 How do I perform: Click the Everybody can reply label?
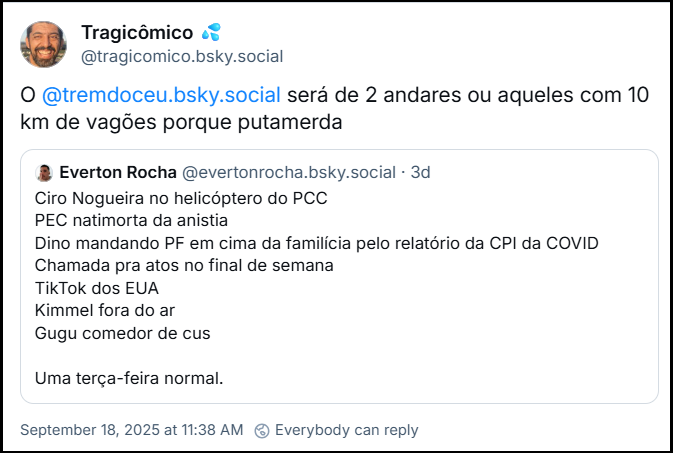point(346,431)
